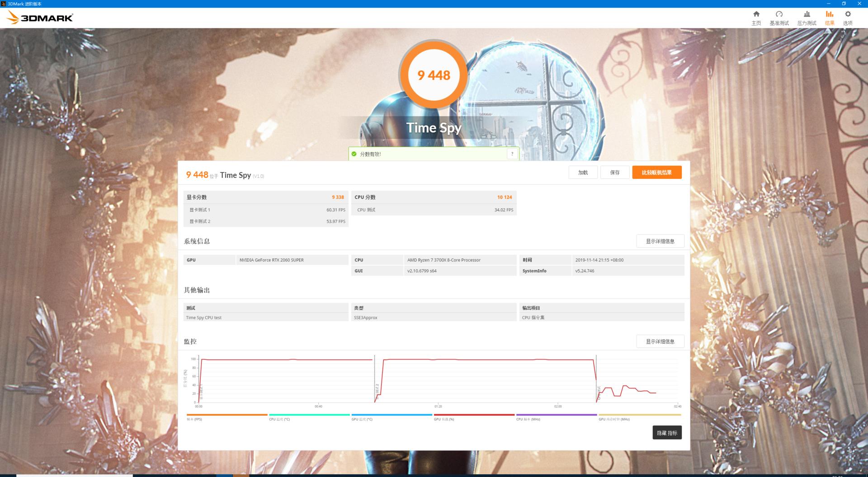Click the 显卡测试 2 row showing 53.97 FPS
Screen dimensions: 868x477
tap(266, 221)
